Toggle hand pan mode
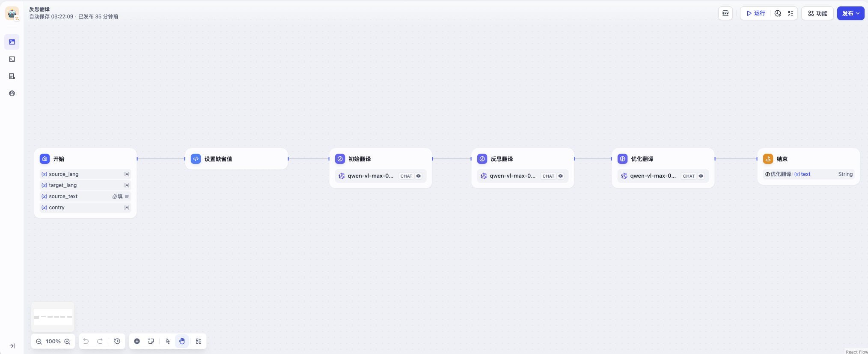This screenshot has height=354, width=868. [182, 341]
